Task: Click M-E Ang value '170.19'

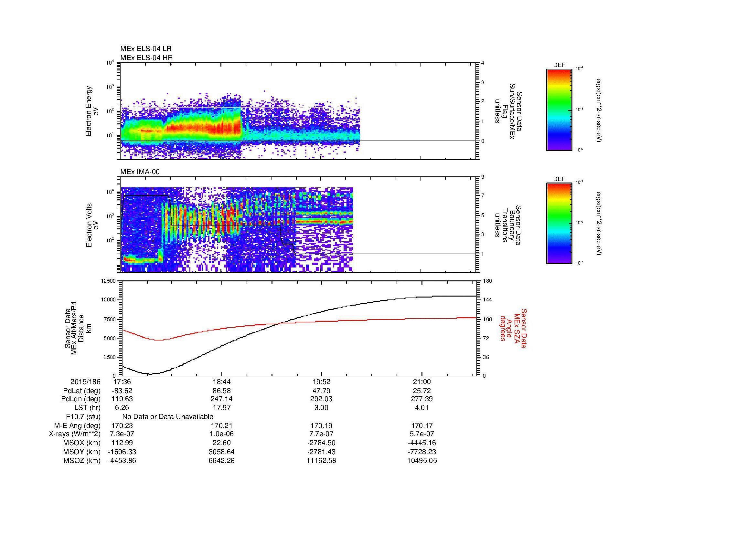Action: pyautogui.click(x=321, y=425)
